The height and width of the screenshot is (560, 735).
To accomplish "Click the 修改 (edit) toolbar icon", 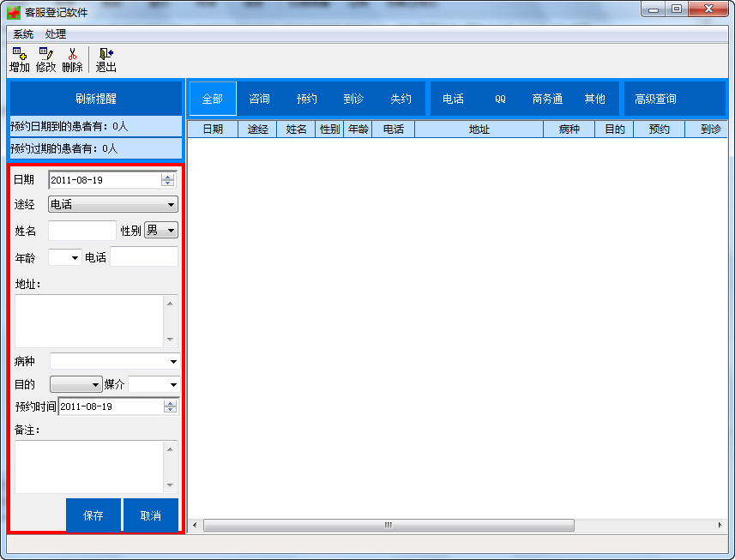I will [x=46, y=53].
